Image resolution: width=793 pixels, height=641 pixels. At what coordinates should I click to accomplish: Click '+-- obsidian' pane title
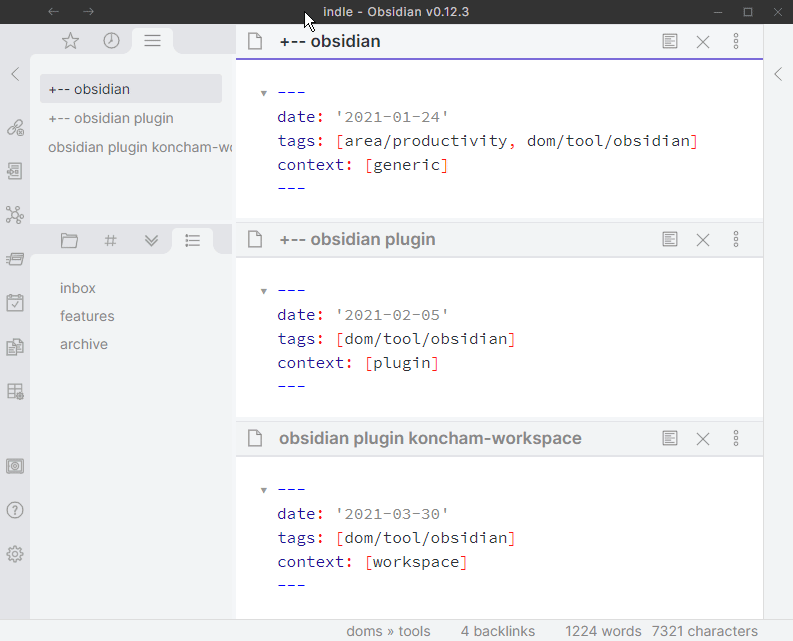coord(330,41)
